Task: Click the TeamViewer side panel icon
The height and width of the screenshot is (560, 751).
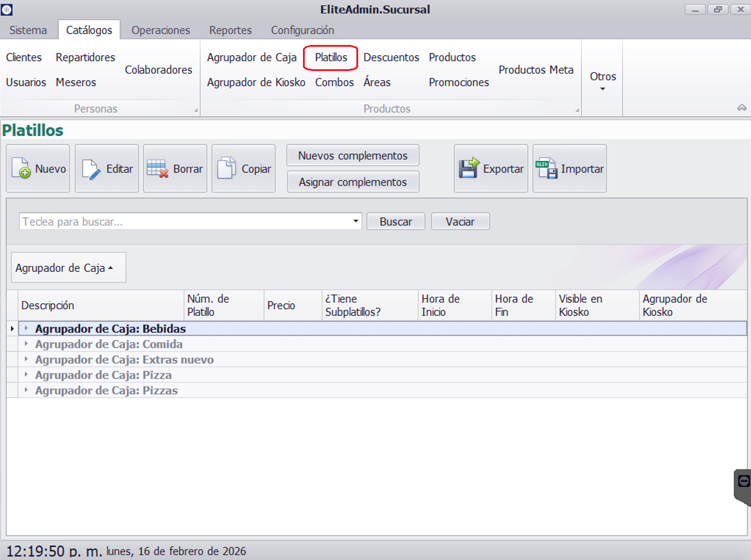Action: point(744,481)
